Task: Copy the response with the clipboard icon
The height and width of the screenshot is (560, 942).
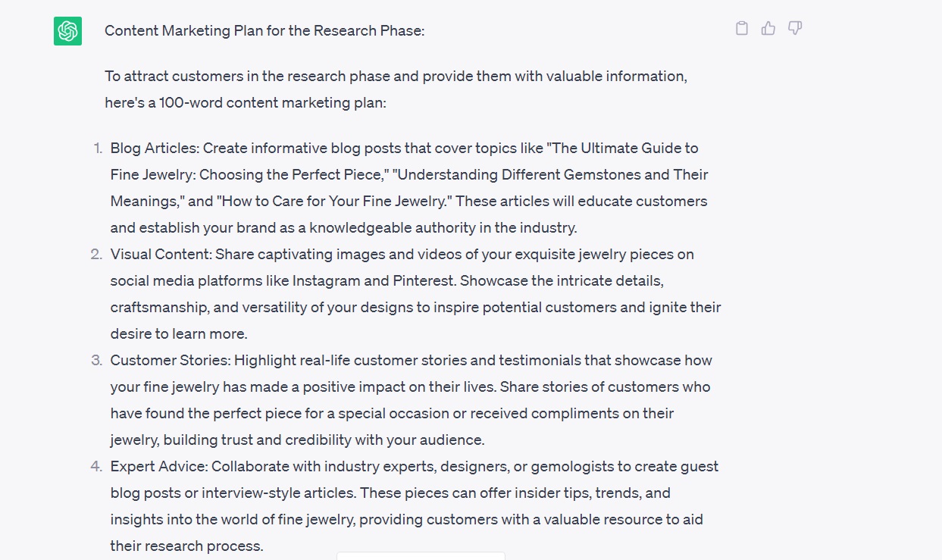Action: (x=742, y=29)
